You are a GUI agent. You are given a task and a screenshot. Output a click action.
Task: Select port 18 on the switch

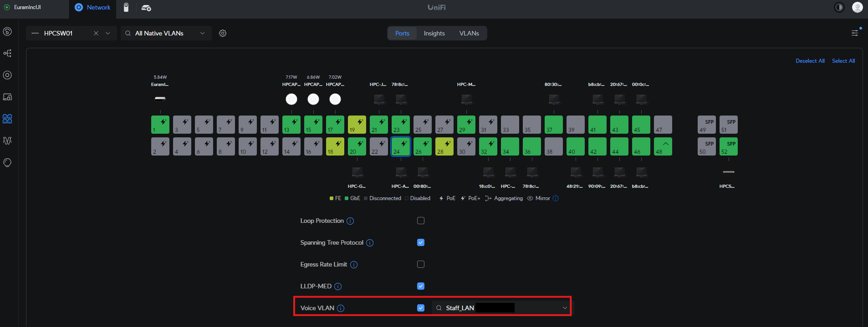point(335,146)
